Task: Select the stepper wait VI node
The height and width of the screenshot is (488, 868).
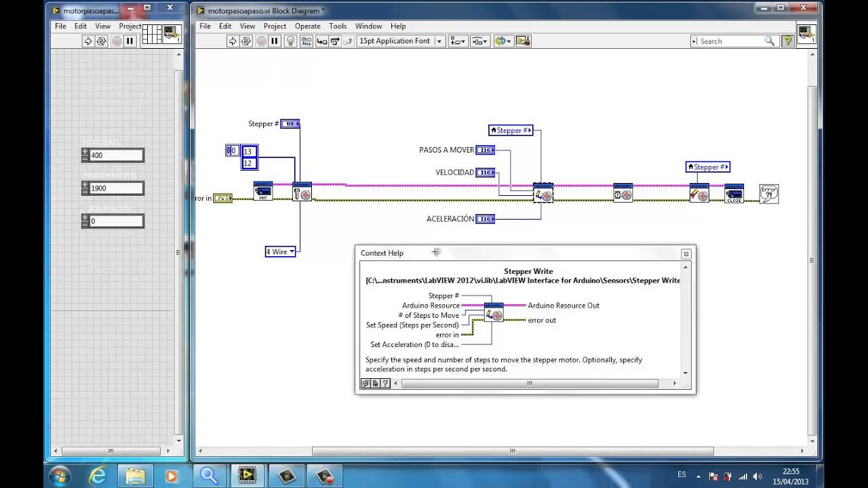Action: pyautogui.click(x=623, y=192)
